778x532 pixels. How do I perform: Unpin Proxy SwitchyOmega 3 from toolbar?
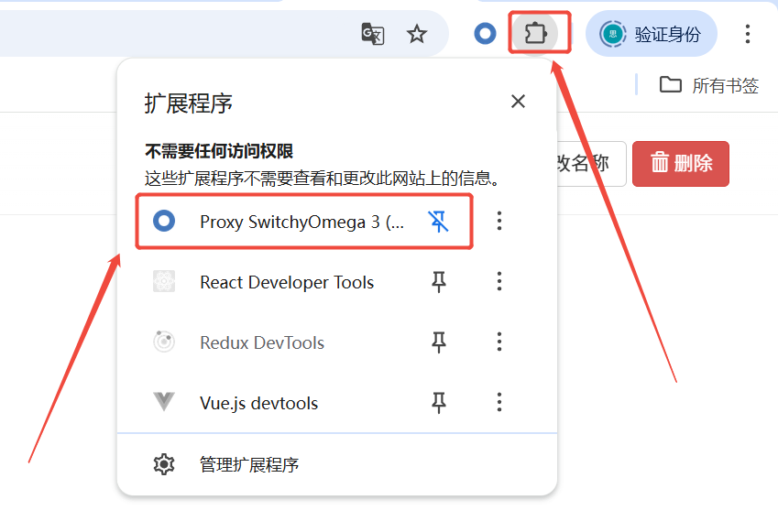tap(439, 221)
